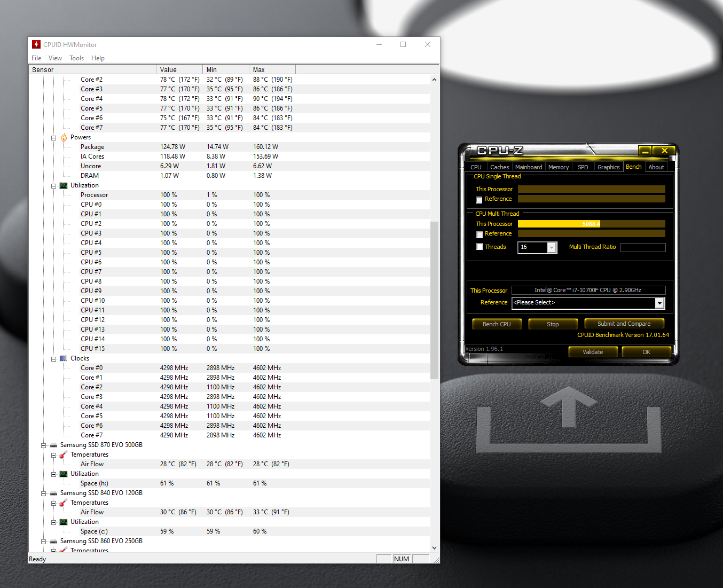Click the Powers flame icon
This screenshot has width=723, height=588.
(x=64, y=137)
